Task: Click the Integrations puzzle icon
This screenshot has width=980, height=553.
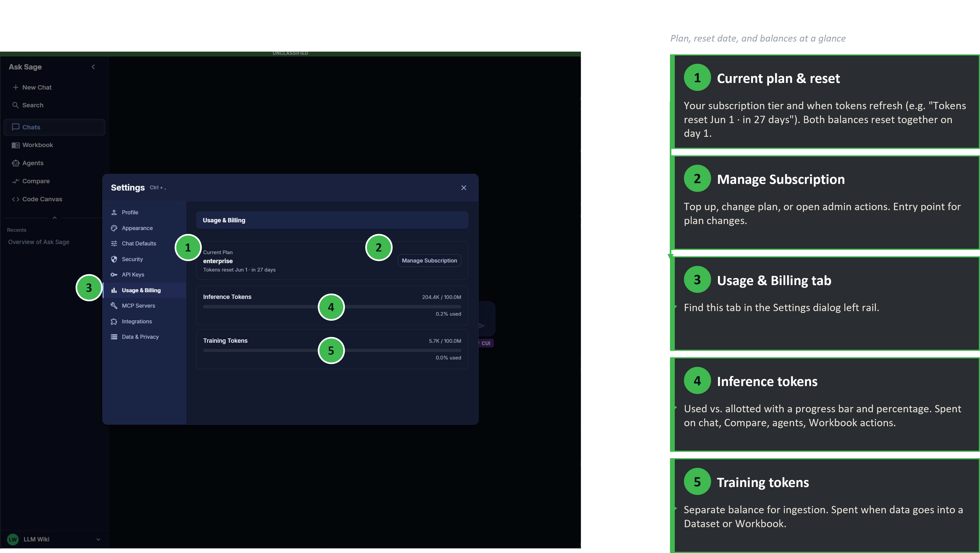Action: point(114,322)
